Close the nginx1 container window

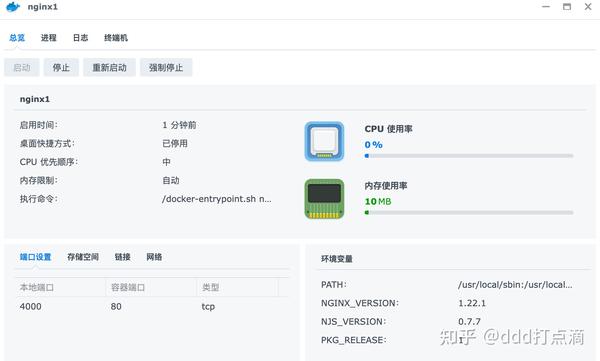[x=588, y=7]
